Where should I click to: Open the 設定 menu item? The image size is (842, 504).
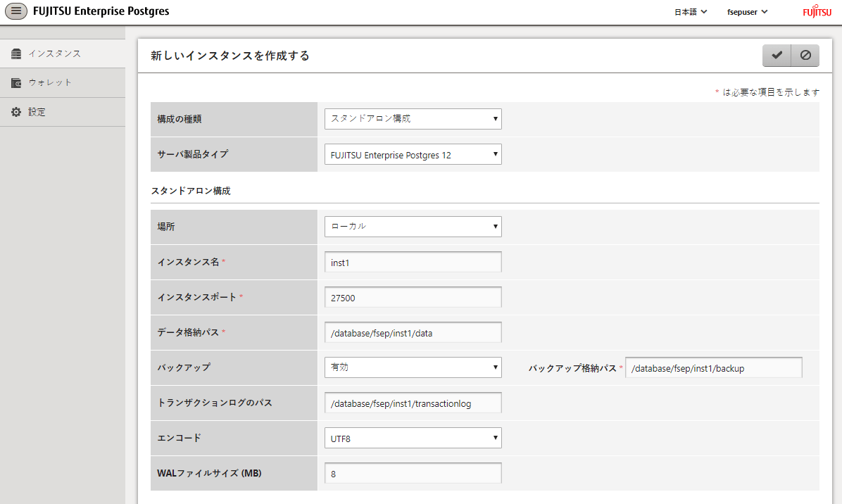click(62, 112)
